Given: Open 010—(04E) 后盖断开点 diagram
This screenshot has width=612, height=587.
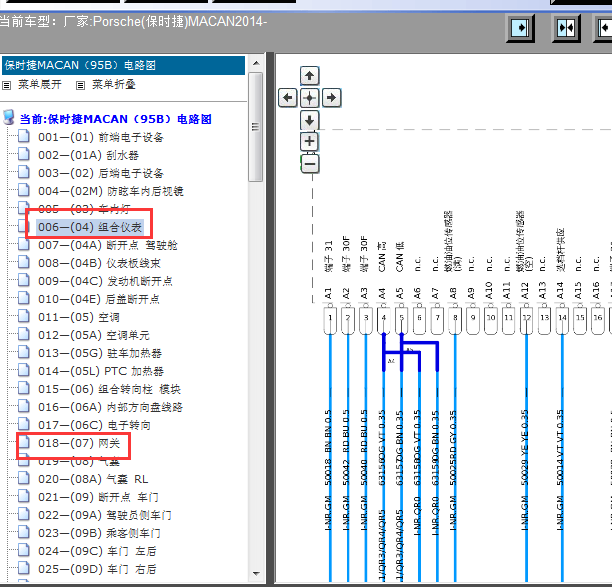Looking at the screenshot, I should (99, 299).
